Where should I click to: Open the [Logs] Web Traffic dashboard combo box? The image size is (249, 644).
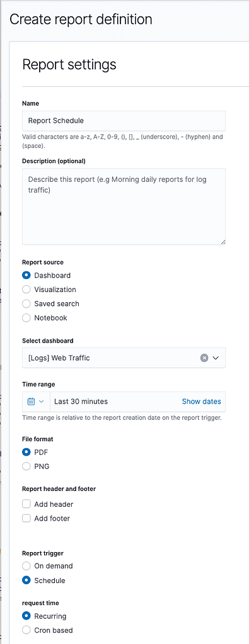124,358
